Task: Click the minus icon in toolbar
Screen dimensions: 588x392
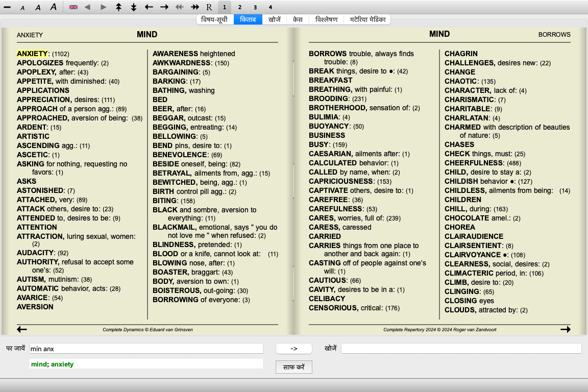Action: coord(7,7)
